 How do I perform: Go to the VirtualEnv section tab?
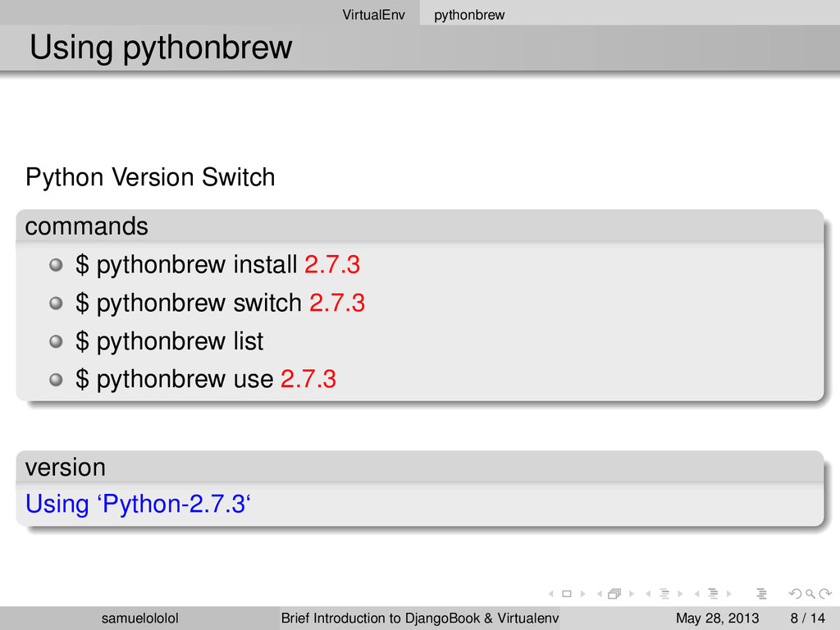click(373, 15)
